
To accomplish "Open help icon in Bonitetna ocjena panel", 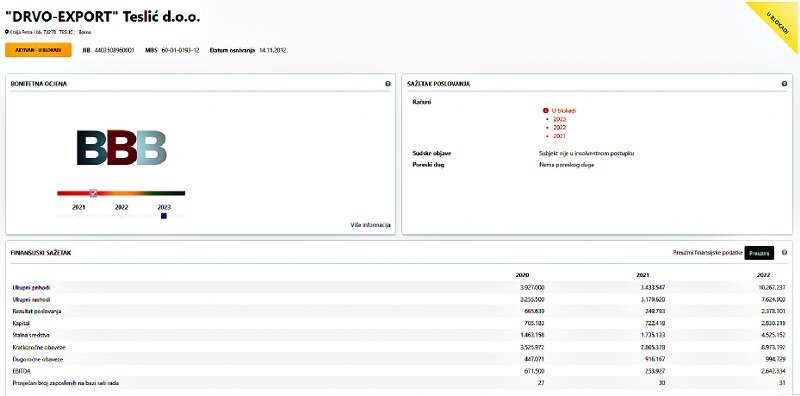I will click(x=388, y=84).
